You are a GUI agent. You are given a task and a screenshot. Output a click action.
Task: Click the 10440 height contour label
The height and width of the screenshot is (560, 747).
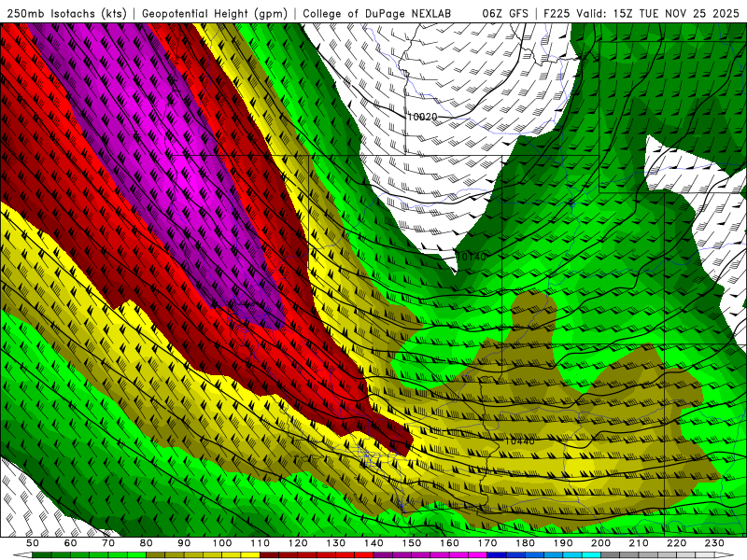coord(519,441)
